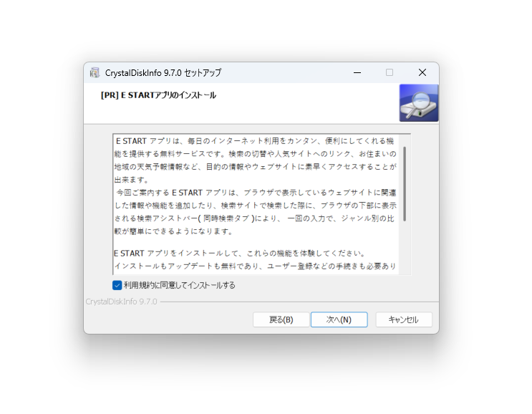Click the 次へ(N) button

coord(339,319)
